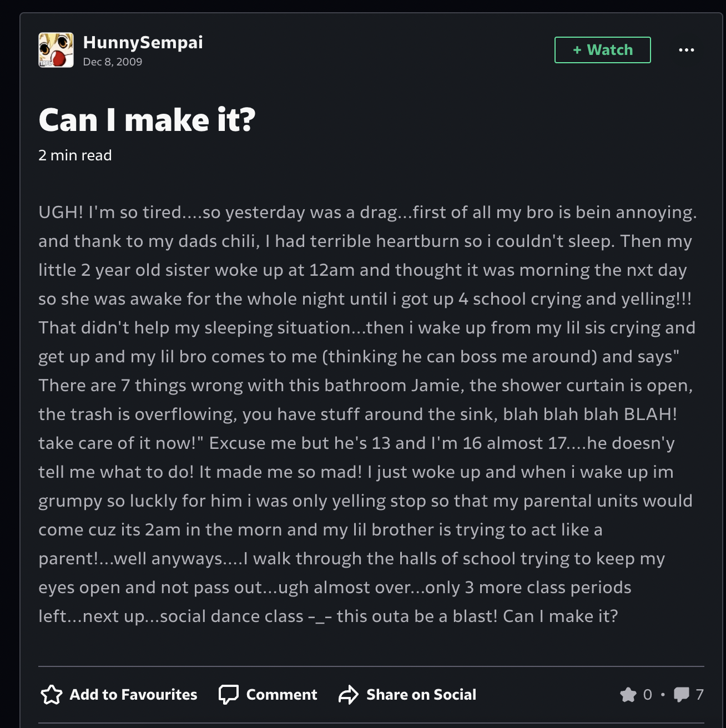Click the Dec 8, 2009 post date
Viewport: 726px width, 728px height.
click(113, 62)
